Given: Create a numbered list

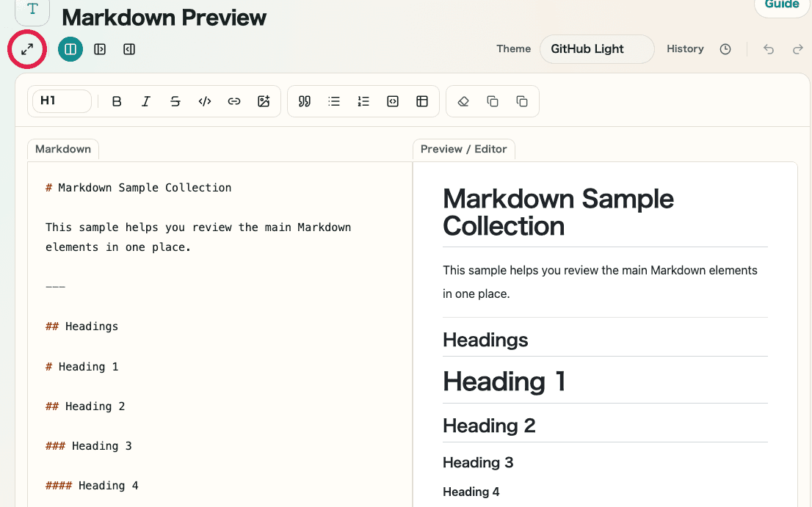Looking at the screenshot, I should coord(363,101).
